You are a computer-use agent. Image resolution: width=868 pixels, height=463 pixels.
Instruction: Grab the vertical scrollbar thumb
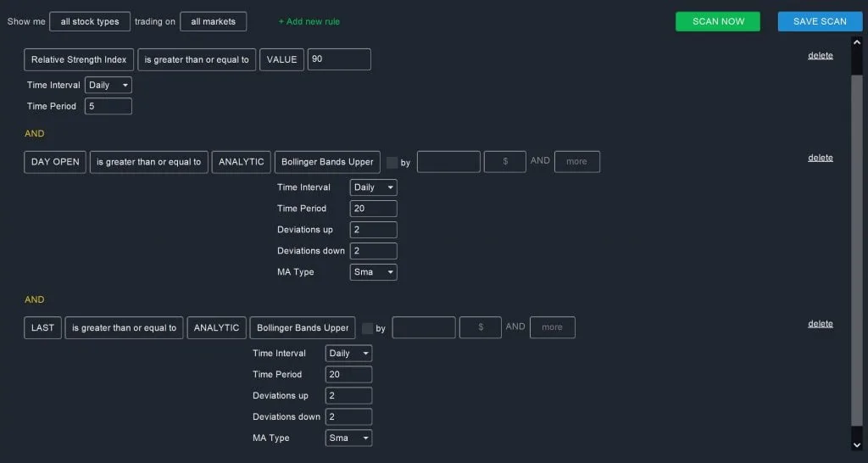pyautogui.click(x=857, y=250)
